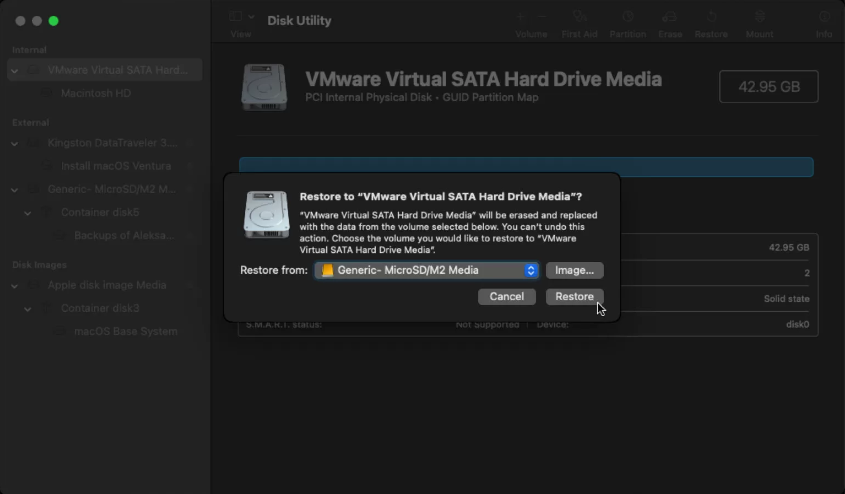Click the Apple disk image Media icon

tap(33, 285)
